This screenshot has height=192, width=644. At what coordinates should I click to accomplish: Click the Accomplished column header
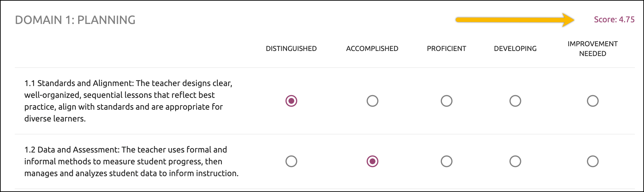coord(372,49)
